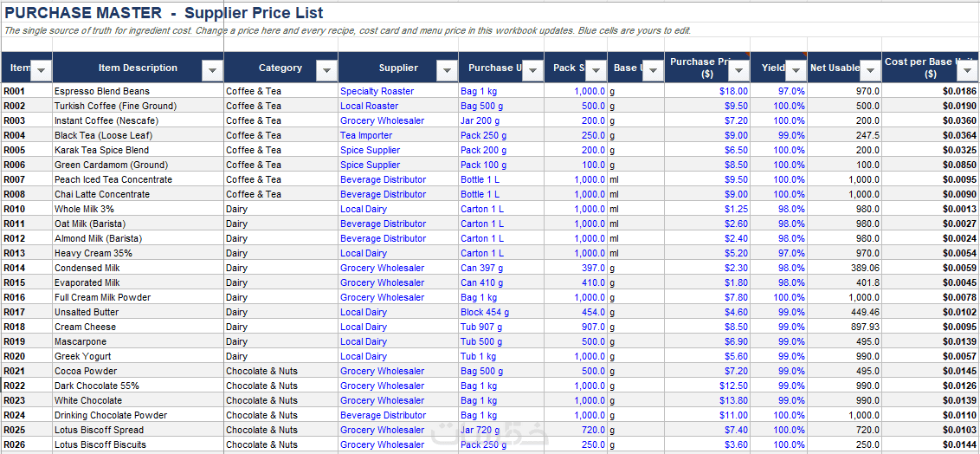Open the Base Unit filter dropdown arrow
Screen dimensions: 980x454
pos(653,71)
